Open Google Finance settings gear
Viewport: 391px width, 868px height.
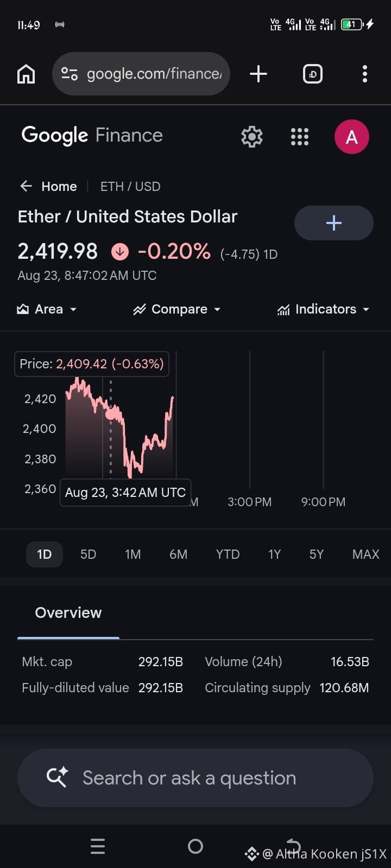(x=252, y=137)
